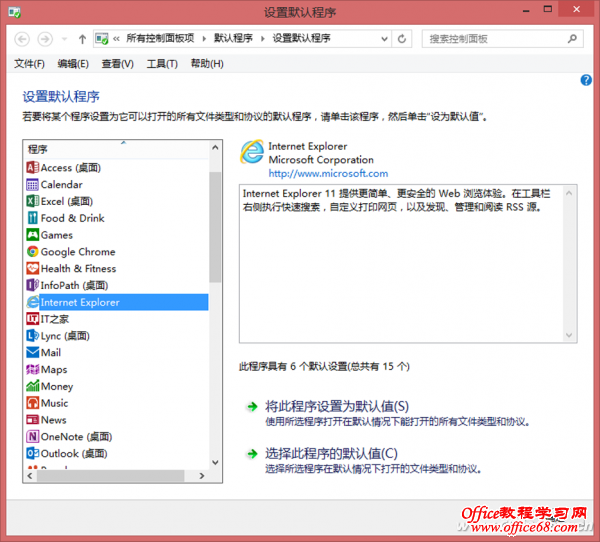Click the 搜索控制面板 search field
The height and width of the screenshot is (542, 600).
pyautogui.click(x=494, y=39)
